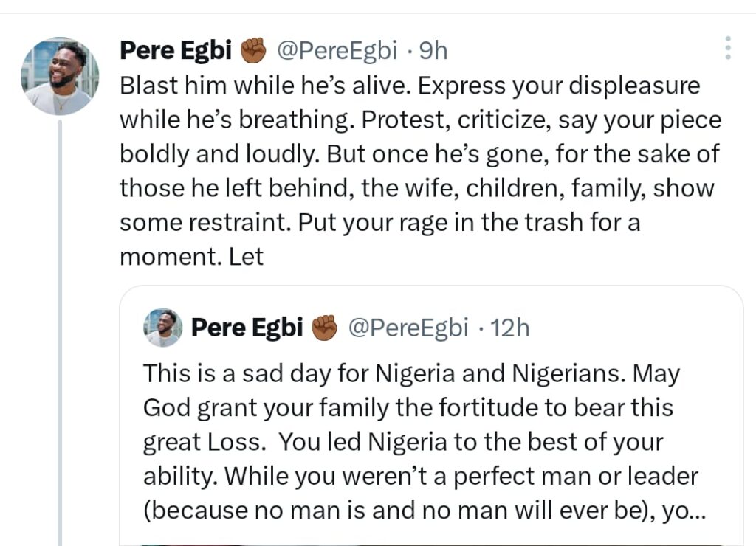
Task: Click the vertical thread line below the avatar
Action: pos(60,332)
